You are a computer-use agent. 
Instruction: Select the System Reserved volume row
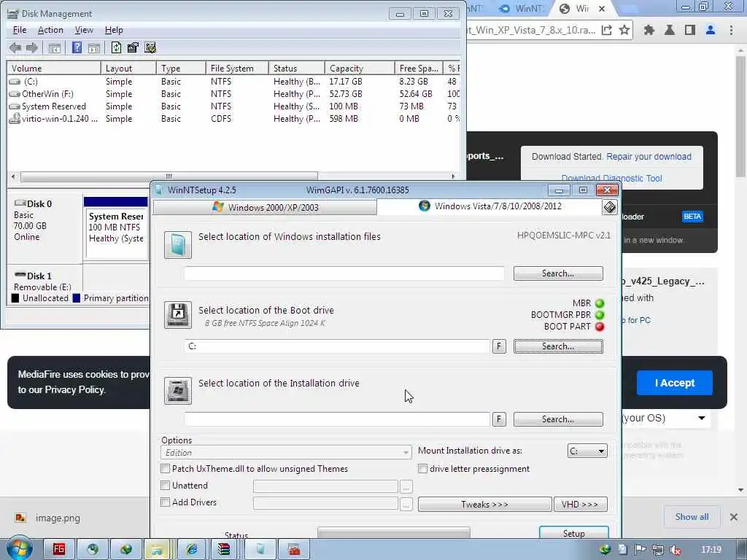click(233, 106)
